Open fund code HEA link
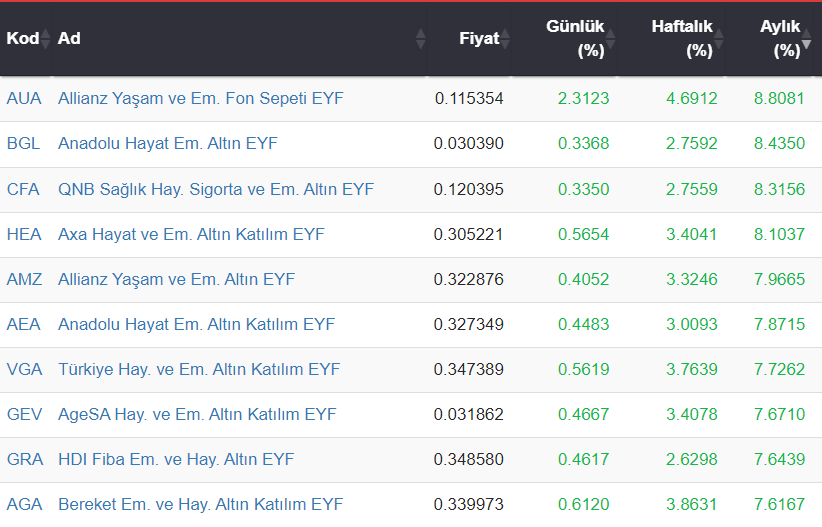This screenshot has width=822, height=527. [24, 234]
